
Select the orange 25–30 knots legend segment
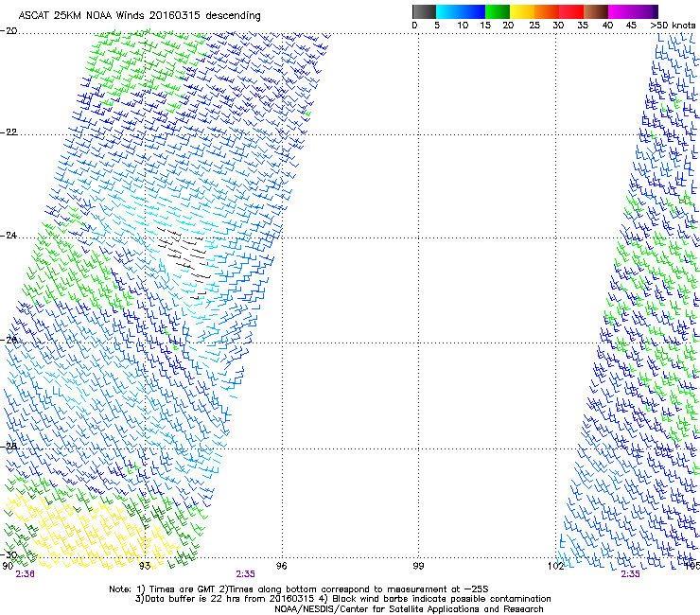tap(547, 11)
